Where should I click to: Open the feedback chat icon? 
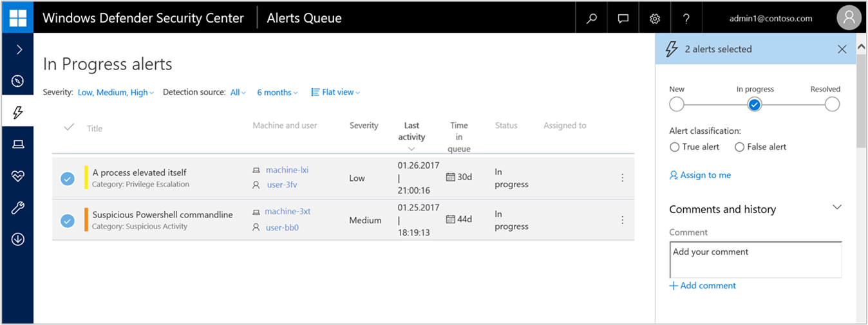623,19
